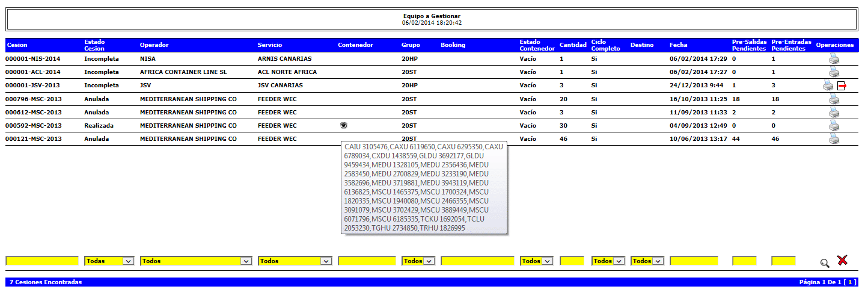Open Operador filter dropdown
Viewport: 868px width, 301px height.
click(x=195, y=261)
